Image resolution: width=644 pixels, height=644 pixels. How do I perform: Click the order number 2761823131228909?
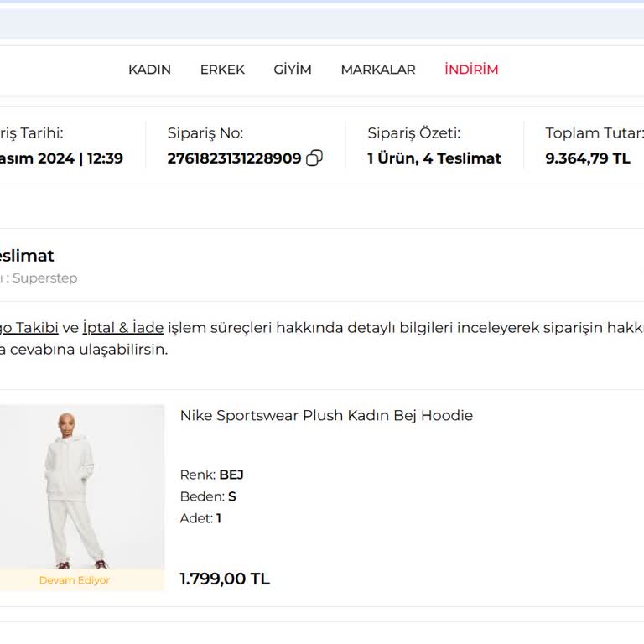(x=234, y=158)
